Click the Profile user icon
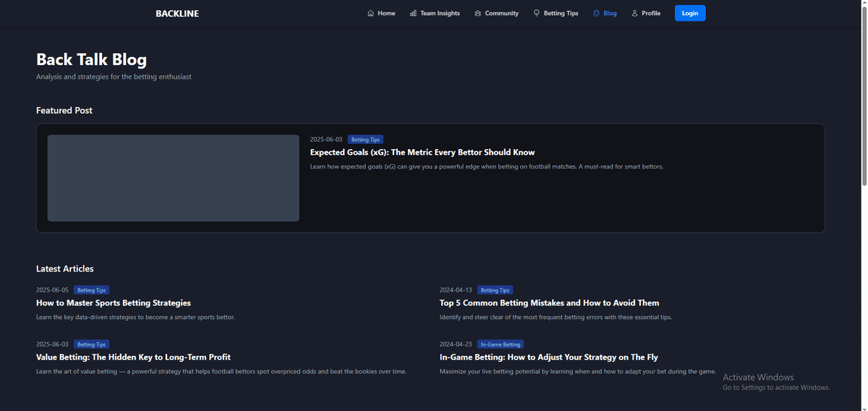 tap(635, 13)
